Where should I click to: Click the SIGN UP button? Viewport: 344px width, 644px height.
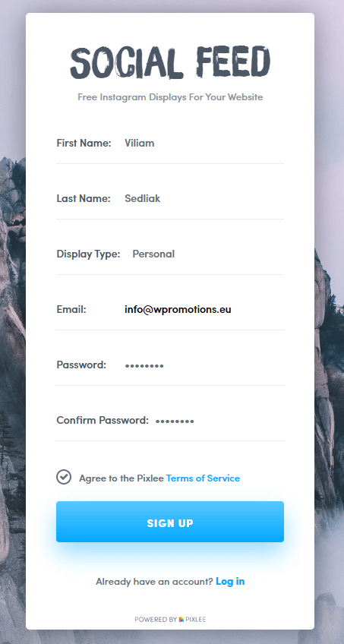click(170, 522)
